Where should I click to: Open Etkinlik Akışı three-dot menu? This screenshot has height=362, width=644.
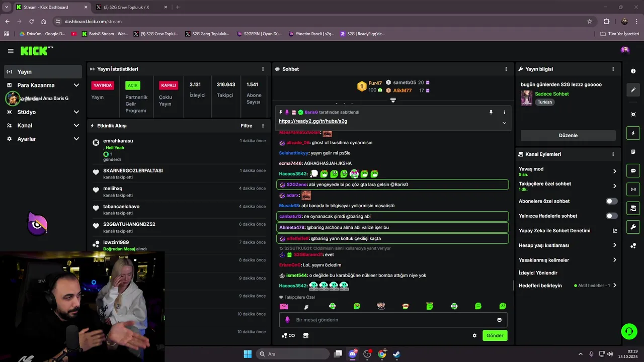pos(263,126)
